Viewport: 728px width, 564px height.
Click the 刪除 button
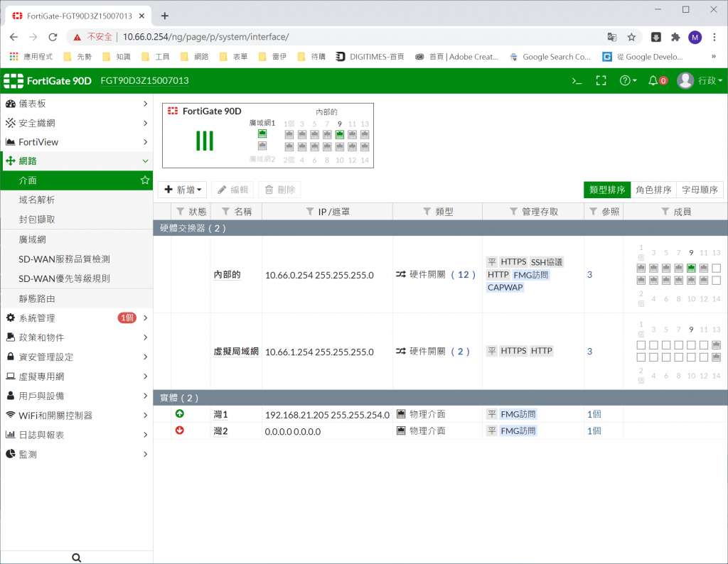(x=279, y=190)
